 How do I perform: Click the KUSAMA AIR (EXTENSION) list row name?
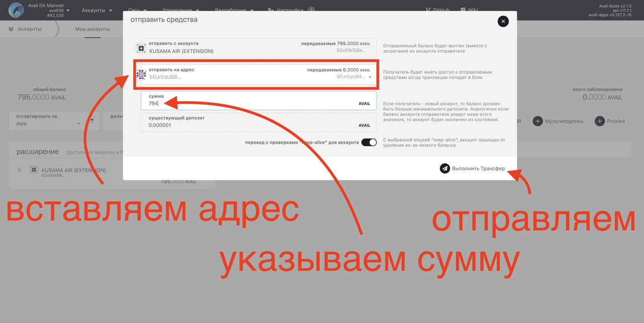tap(73, 170)
